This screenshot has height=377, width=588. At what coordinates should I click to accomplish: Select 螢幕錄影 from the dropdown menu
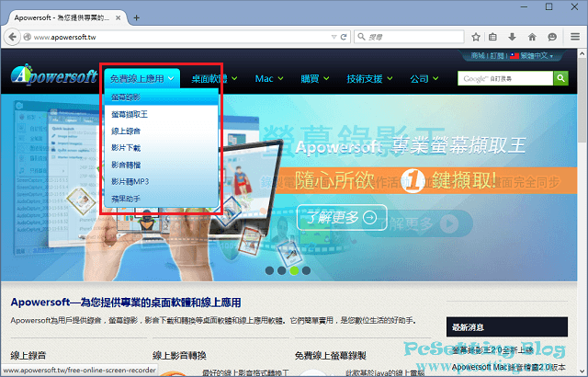162,97
